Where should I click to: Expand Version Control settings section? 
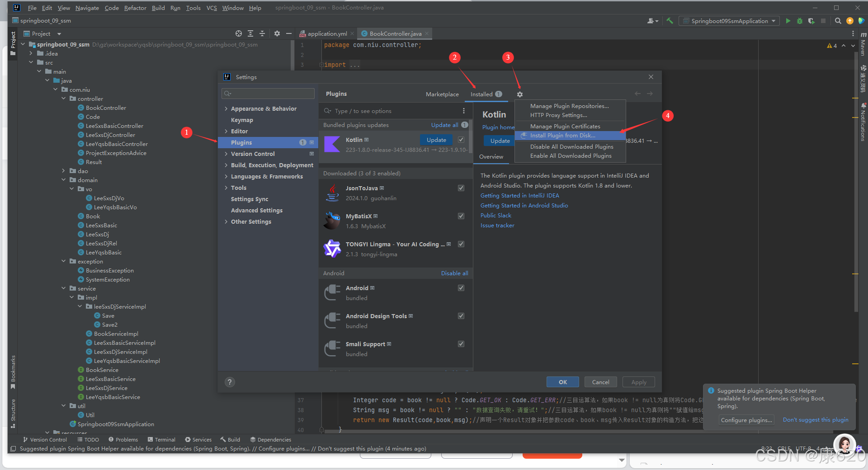tap(226, 154)
